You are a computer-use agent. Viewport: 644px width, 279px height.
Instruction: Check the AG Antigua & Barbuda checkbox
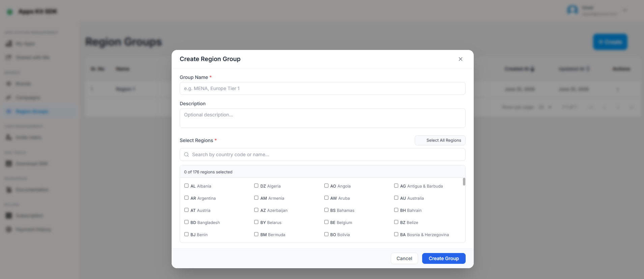(x=396, y=186)
